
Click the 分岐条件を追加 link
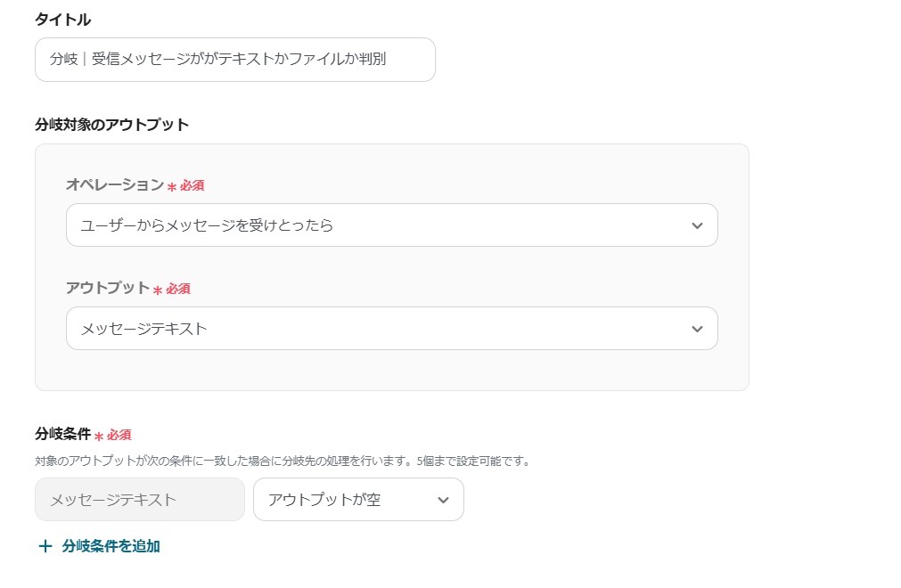click(111, 546)
